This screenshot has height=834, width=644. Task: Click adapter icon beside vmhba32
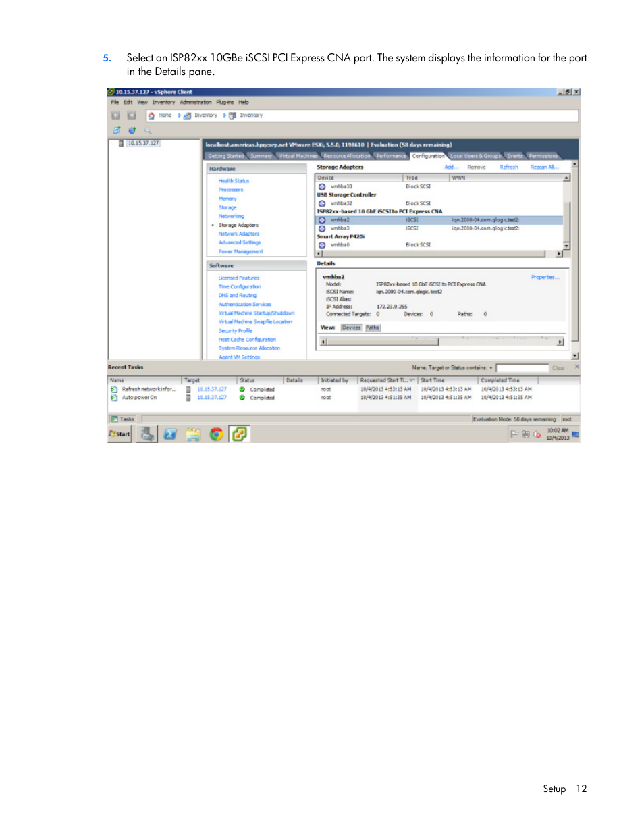322,203
